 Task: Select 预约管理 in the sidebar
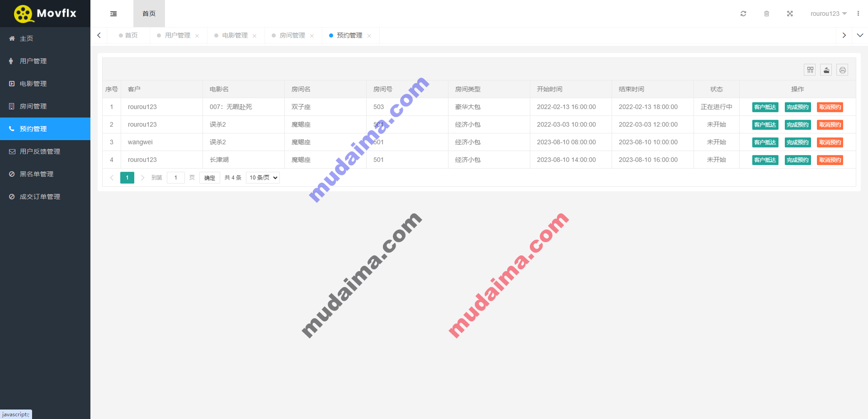[x=45, y=129]
